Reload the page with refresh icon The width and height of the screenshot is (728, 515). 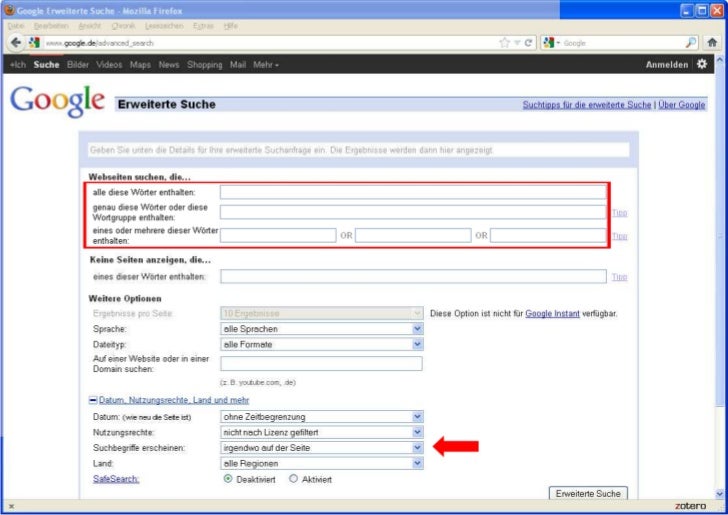point(528,43)
